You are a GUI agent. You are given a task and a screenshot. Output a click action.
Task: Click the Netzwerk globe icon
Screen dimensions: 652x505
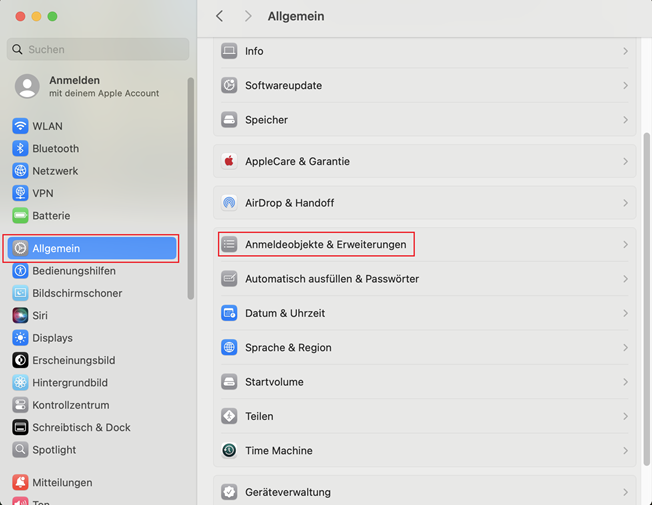pos(20,171)
